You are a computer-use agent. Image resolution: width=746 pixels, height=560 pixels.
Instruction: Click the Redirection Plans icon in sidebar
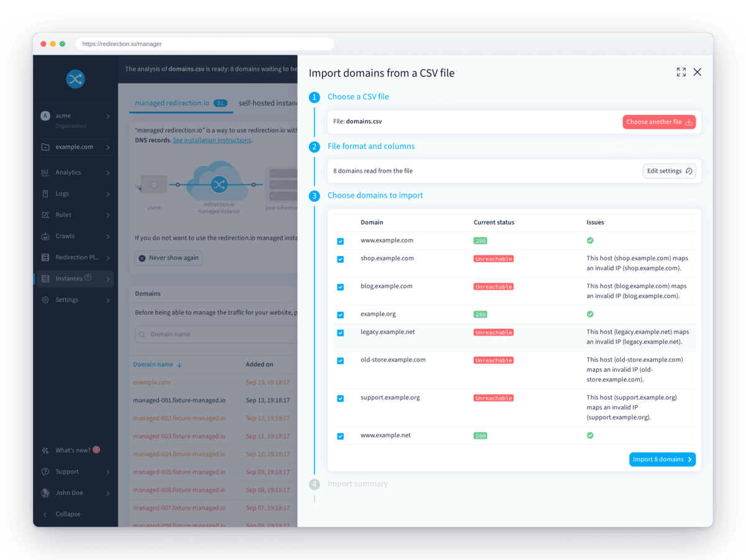pos(45,257)
